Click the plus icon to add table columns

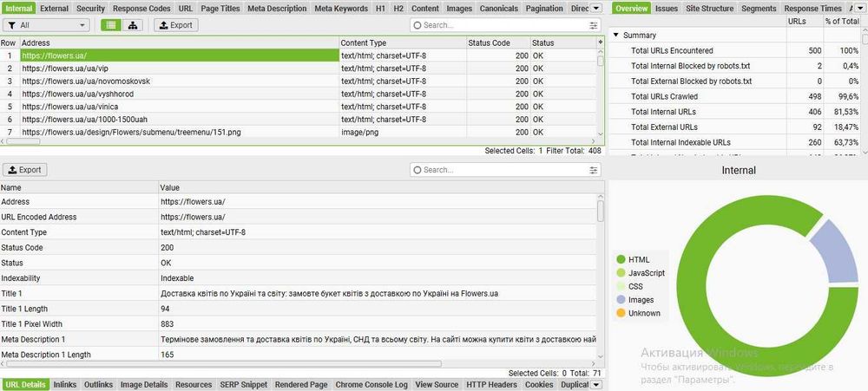point(601,42)
